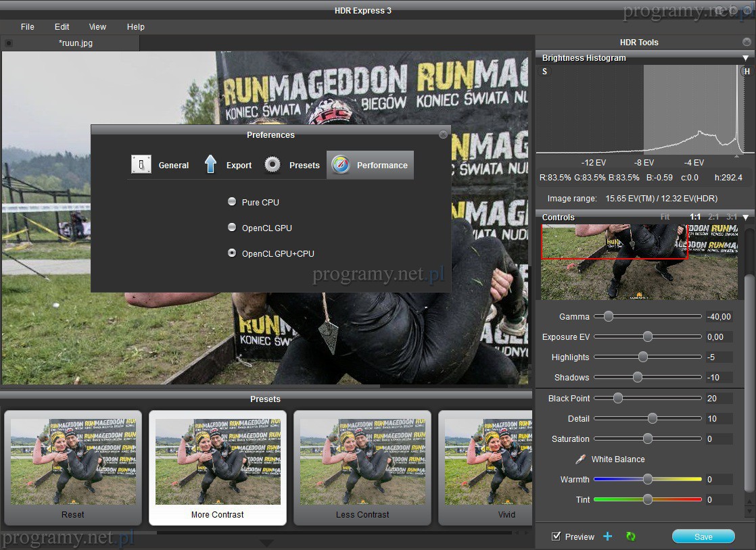756x550 pixels.
Task: Switch to the Performance preferences tab
Action: tap(371, 165)
